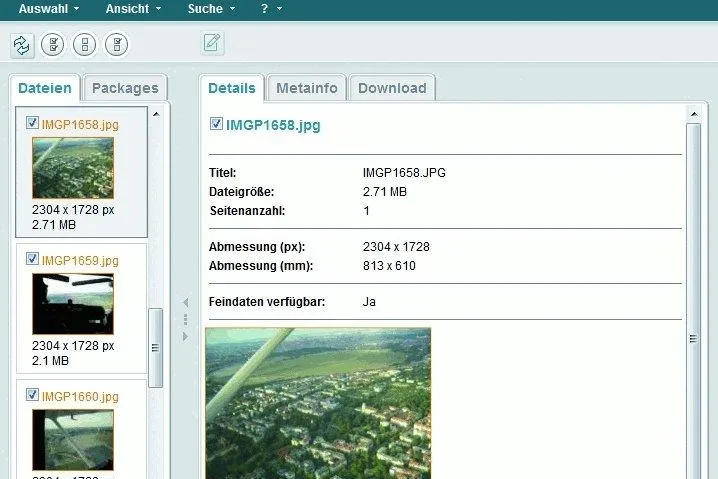This screenshot has height=479, width=718.
Task: Click the file list scrollbar thumb
Action: pos(156,348)
